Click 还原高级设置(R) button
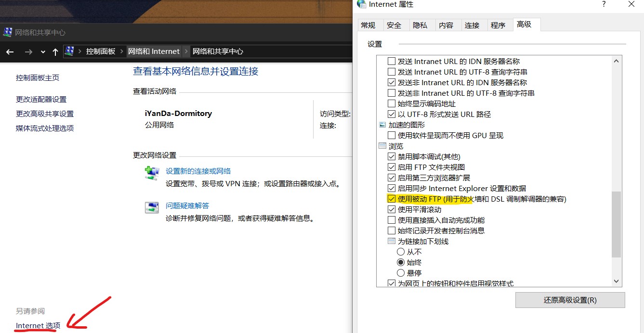Image resolution: width=644 pixels, height=333 pixels. click(570, 300)
